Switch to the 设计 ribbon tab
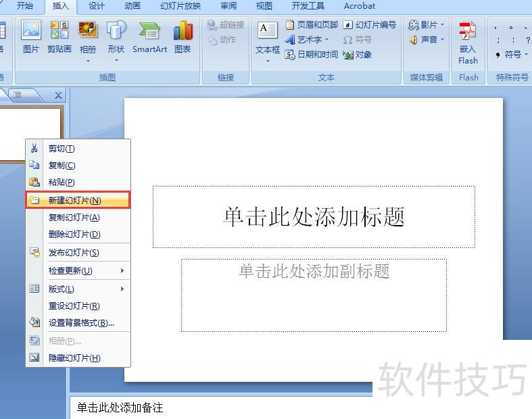The width and height of the screenshot is (532, 419). (x=97, y=6)
